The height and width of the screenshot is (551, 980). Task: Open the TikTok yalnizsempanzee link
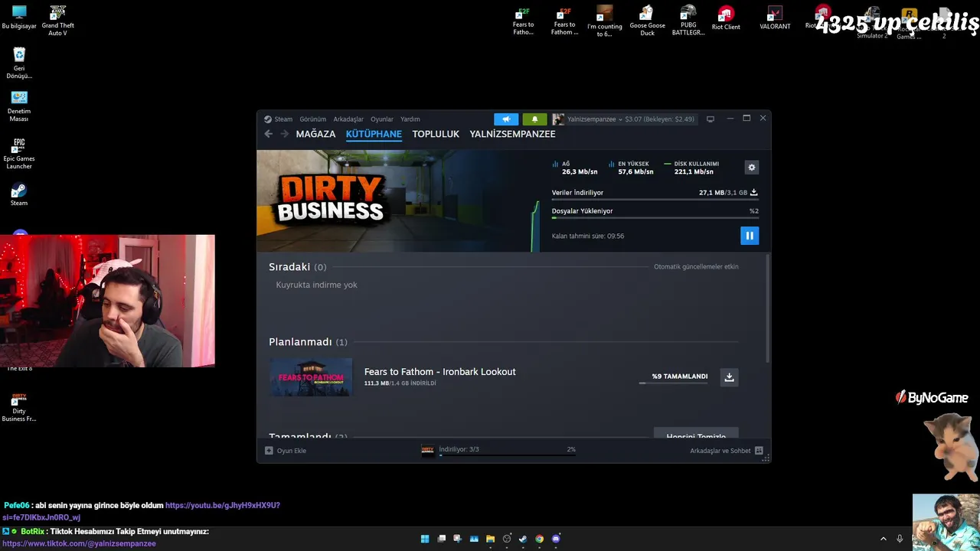(79, 543)
